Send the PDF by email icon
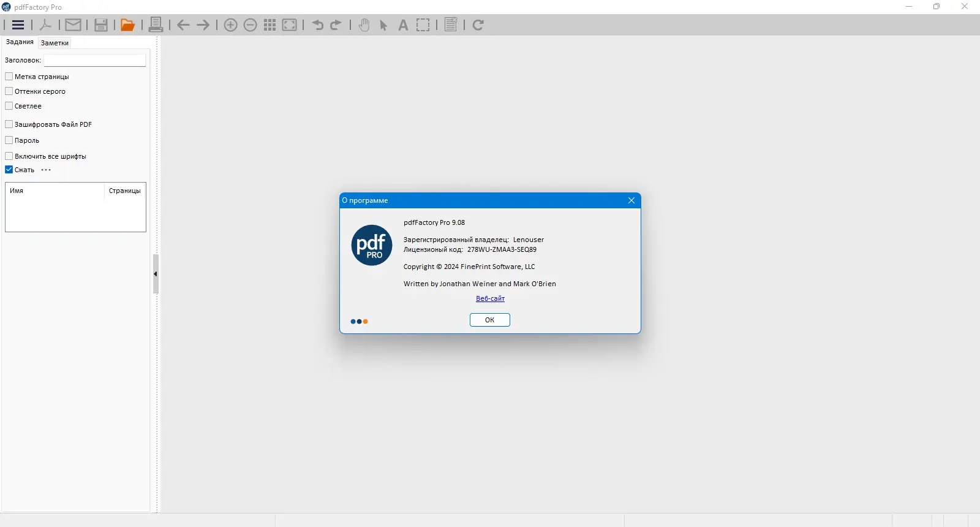The height and width of the screenshot is (527, 980). click(x=73, y=25)
